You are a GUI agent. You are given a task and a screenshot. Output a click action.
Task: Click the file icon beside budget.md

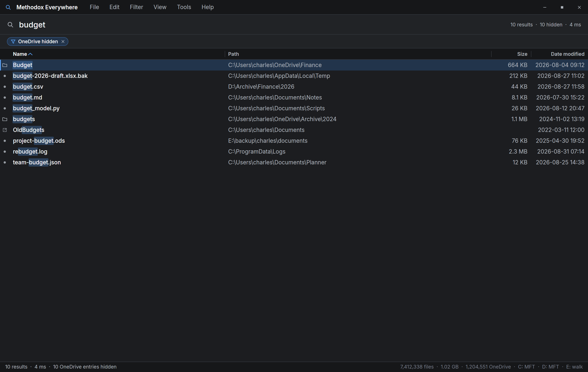[x=5, y=98]
